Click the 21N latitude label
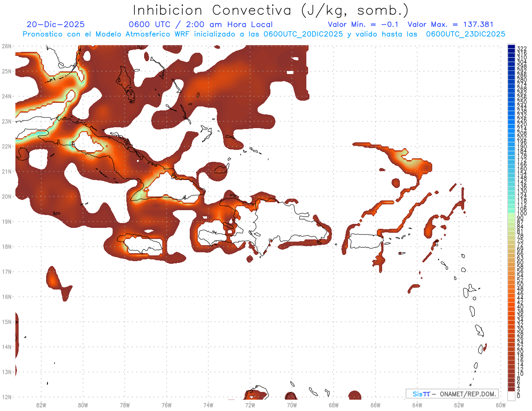Screen dimensions: 532x411 click(x=7, y=171)
